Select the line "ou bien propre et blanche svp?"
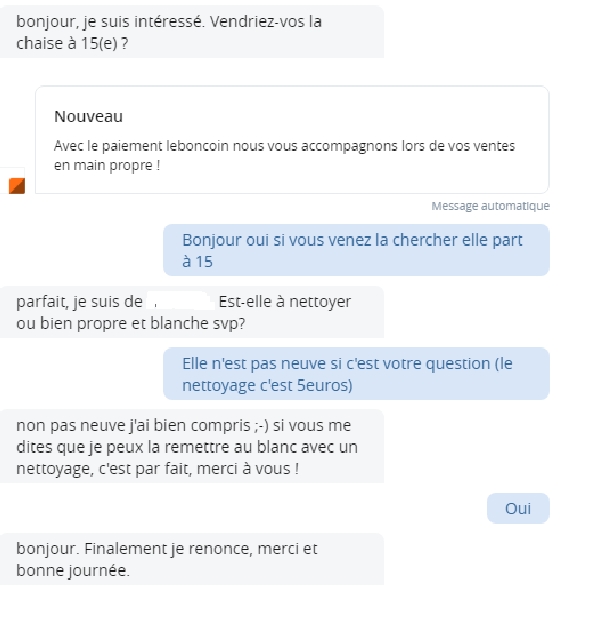 click(131, 323)
